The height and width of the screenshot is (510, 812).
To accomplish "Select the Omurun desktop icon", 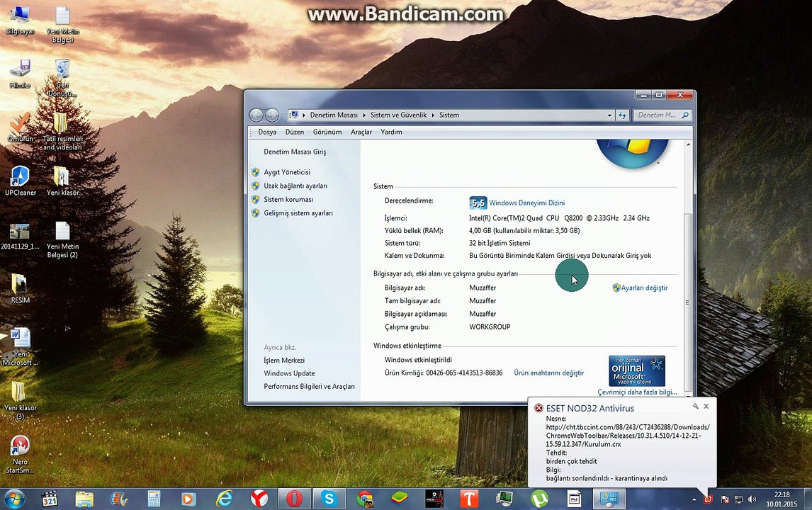I will click(x=21, y=127).
